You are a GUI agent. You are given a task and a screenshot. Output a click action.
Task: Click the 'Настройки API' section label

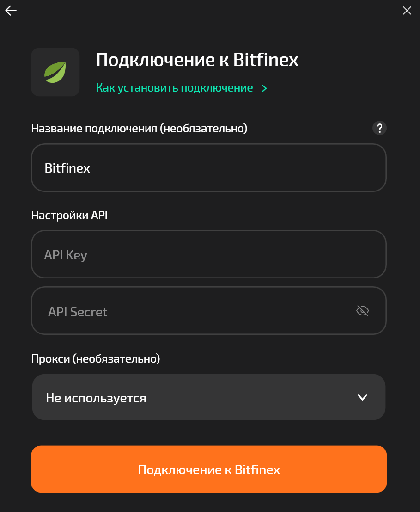tap(69, 215)
